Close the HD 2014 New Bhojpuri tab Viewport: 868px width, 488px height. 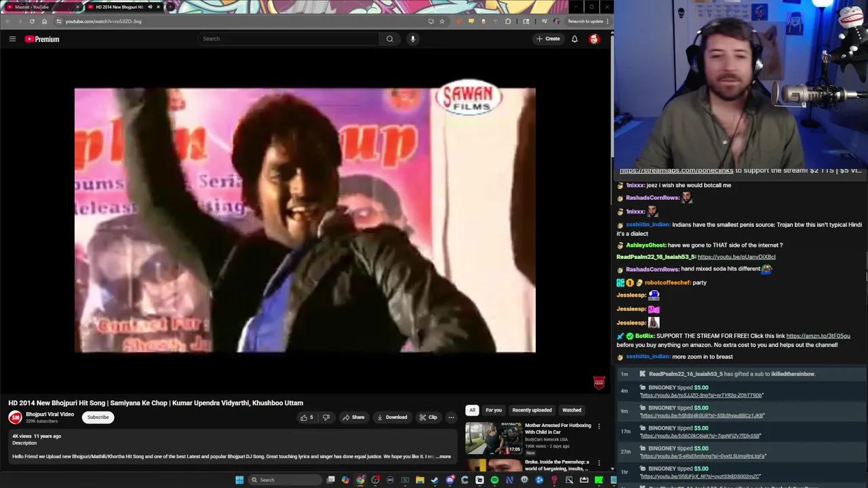point(159,7)
